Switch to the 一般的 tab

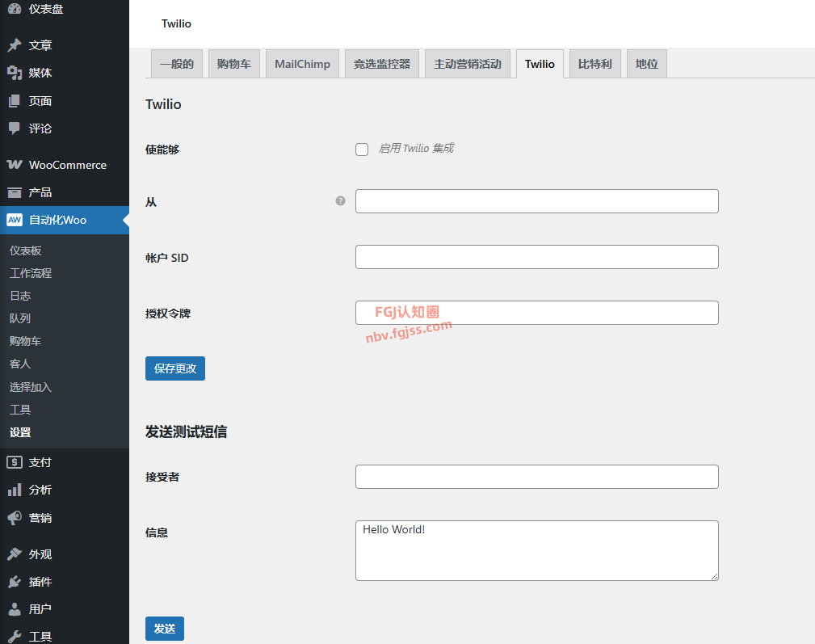pyautogui.click(x=177, y=64)
